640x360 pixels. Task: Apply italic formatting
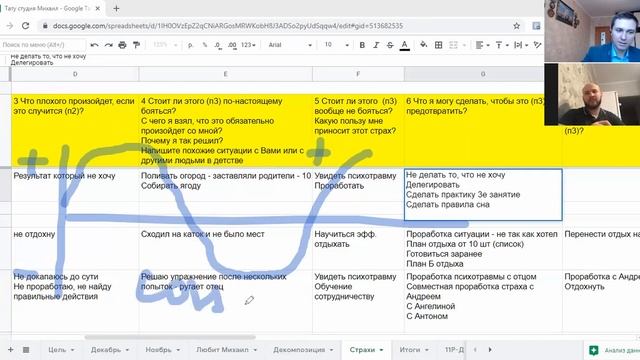pos(376,45)
